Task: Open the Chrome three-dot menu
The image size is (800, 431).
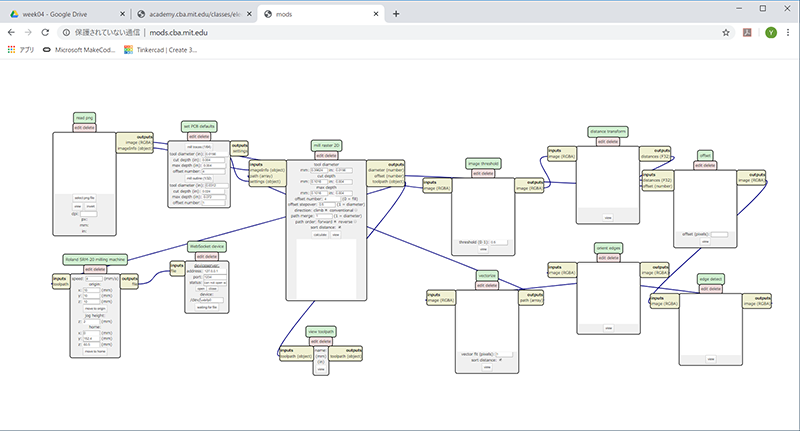Action: pyautogui.click(x=788, y=33)
